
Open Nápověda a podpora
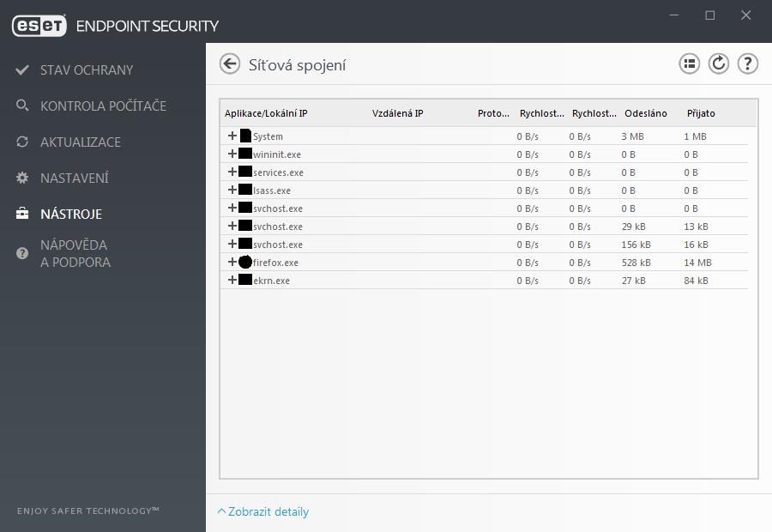click(x=75, y=254)
